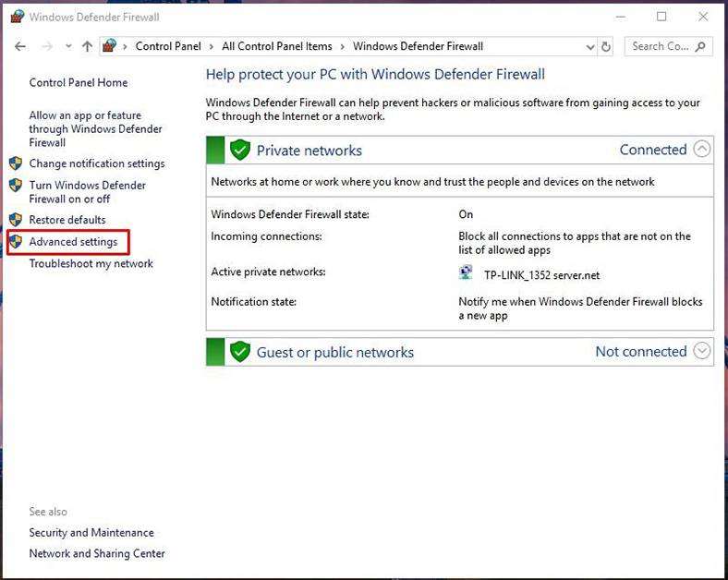
Task: Select the TP-LINK_1352 server.net network name
Action: coord(541,275)
